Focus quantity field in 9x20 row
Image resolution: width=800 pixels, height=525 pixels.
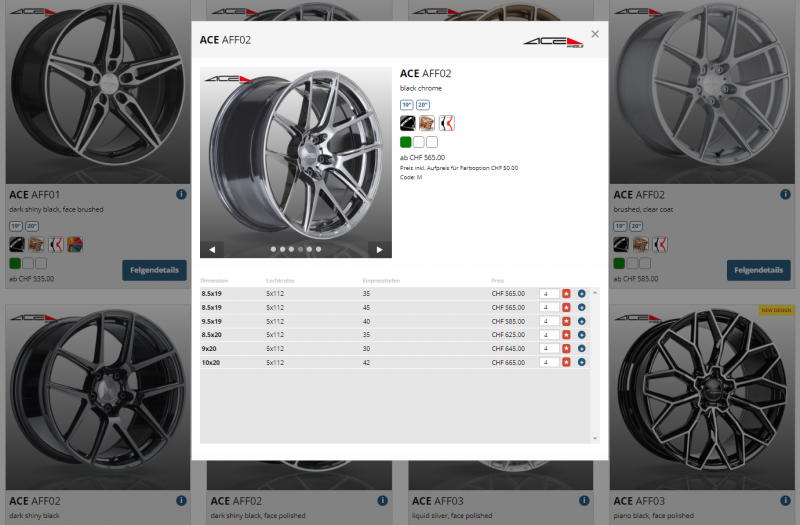click(x=549, y=349)
